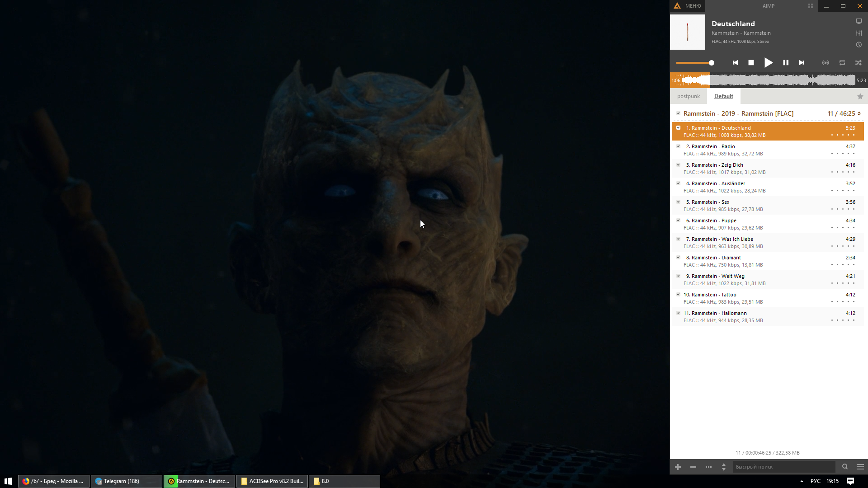868x488 pixels.
Task: Click the magnifier search icon
Action: tap(845, 467)
